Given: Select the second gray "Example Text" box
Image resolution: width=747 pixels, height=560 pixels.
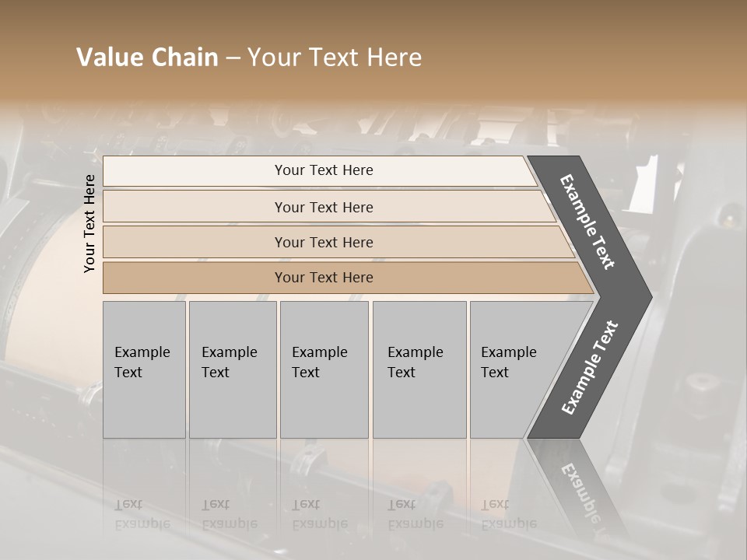Looking at the screenshot, I should coord(232,369).
